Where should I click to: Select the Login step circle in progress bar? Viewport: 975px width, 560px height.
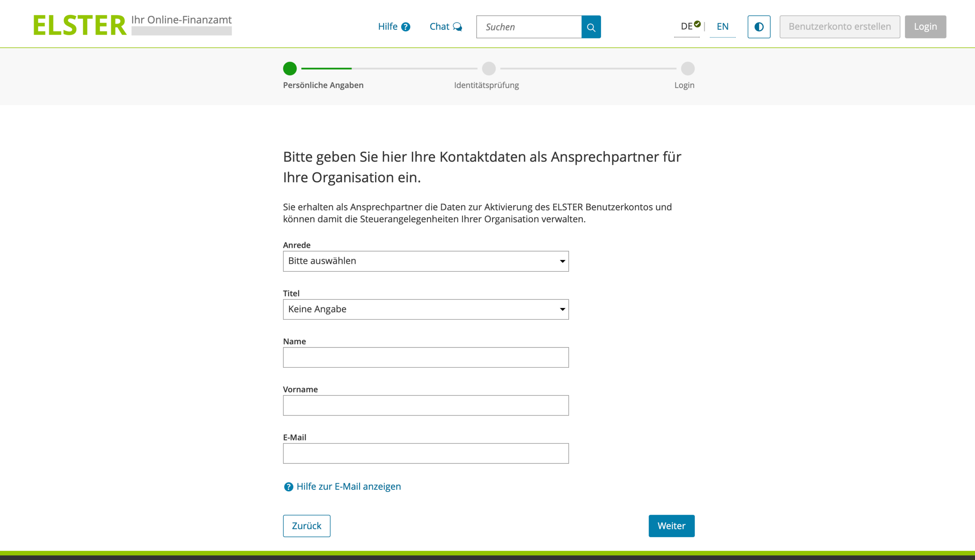click(x=687, y=69)
